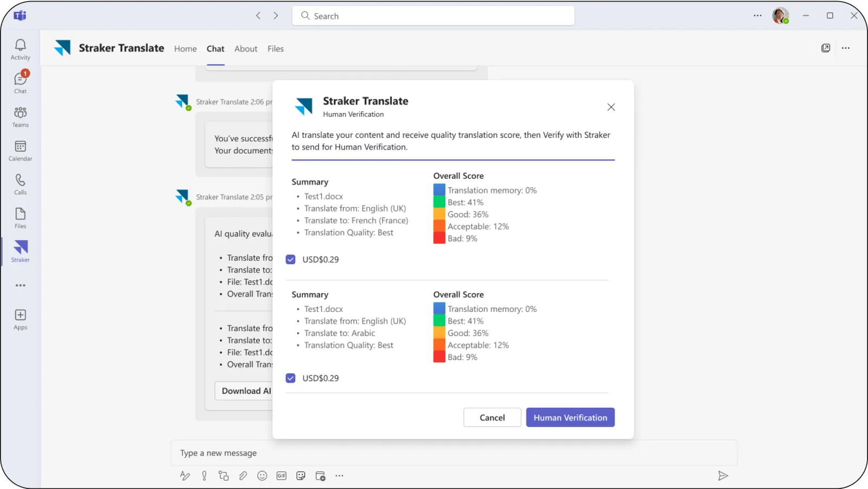This screenshot has height=489, width=868.
Task: Go back with the left arrow
Action: click(x=258, y=16)
